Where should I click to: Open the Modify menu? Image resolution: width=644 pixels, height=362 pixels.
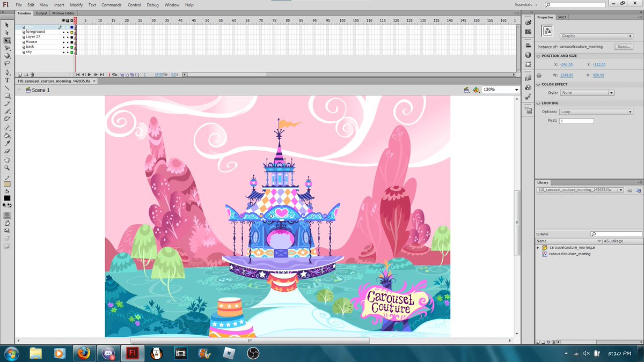click(76, 5)
